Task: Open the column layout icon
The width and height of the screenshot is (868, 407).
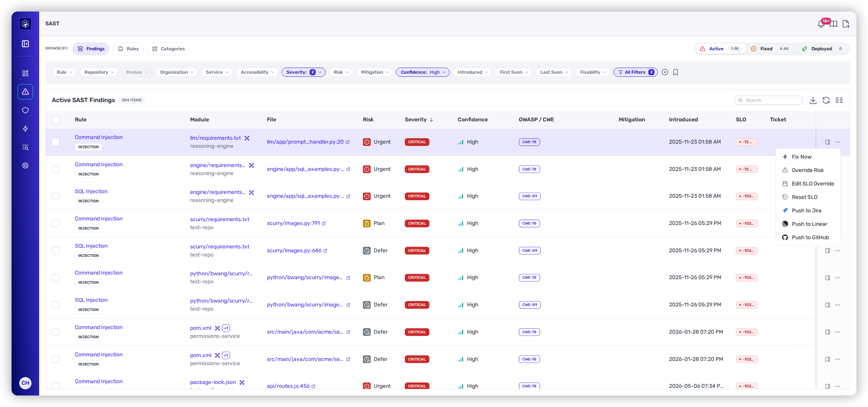Action: pyautogui.click(x=839, y=100)
